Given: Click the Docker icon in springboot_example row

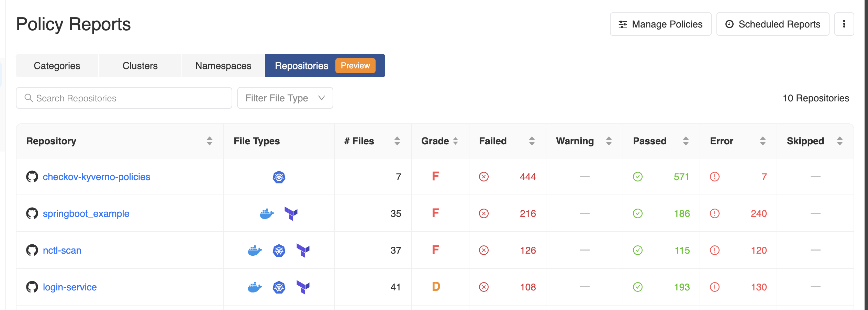Looking at the screenshot, I should pyautogui.click(x=267, y=214).
